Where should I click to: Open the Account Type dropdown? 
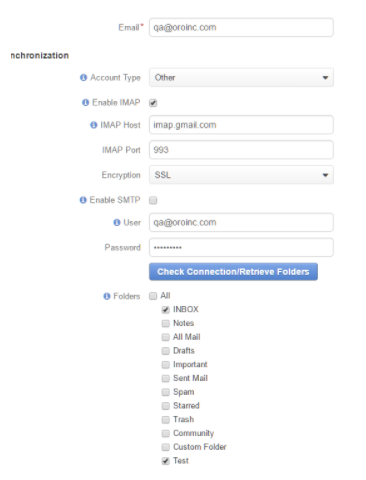(241, 78)
